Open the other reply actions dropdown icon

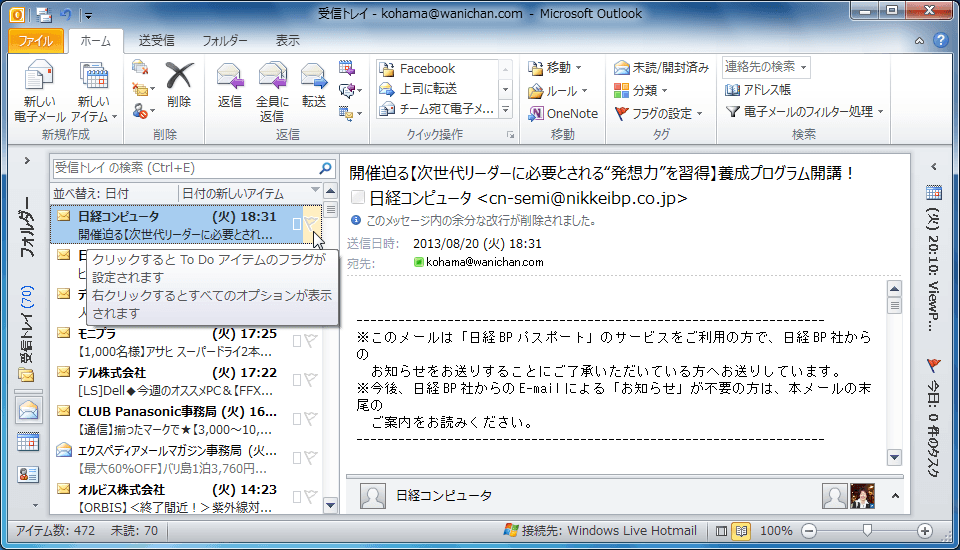point(350,113)
